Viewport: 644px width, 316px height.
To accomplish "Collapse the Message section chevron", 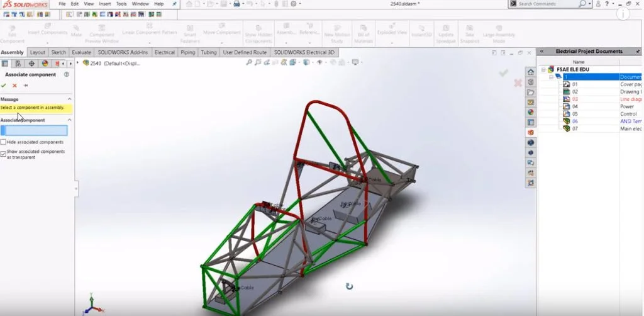I will (x=69, y=99).
